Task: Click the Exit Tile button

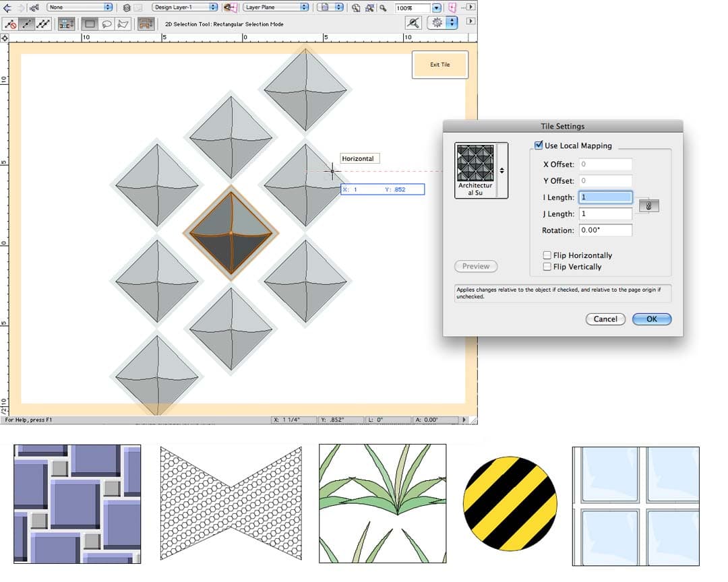Action: point(439,64)
